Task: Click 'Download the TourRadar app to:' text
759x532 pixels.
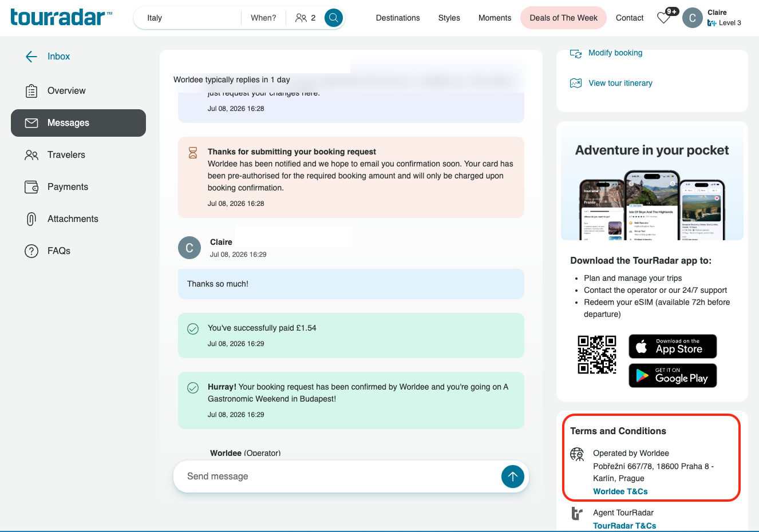Action: [641, 260]
